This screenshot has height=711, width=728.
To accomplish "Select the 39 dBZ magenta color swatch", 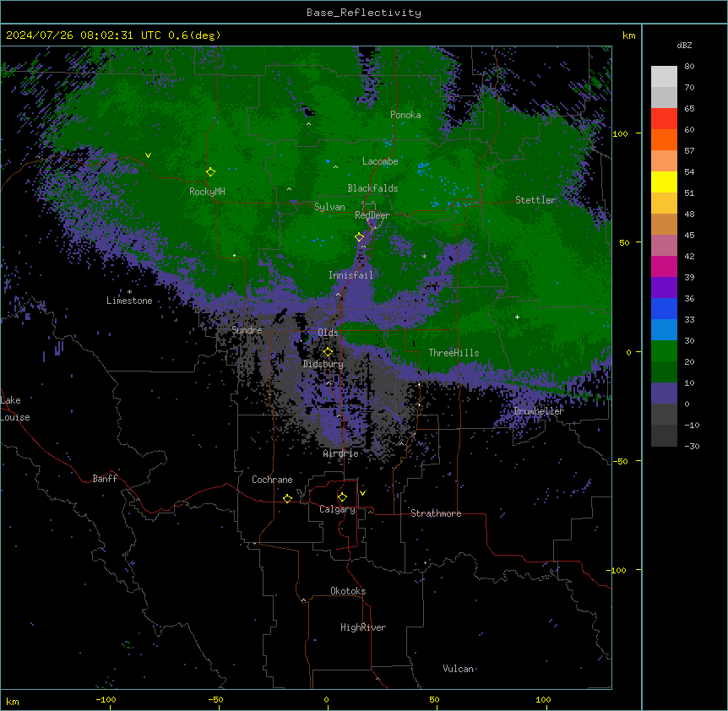I will (664, 266).
